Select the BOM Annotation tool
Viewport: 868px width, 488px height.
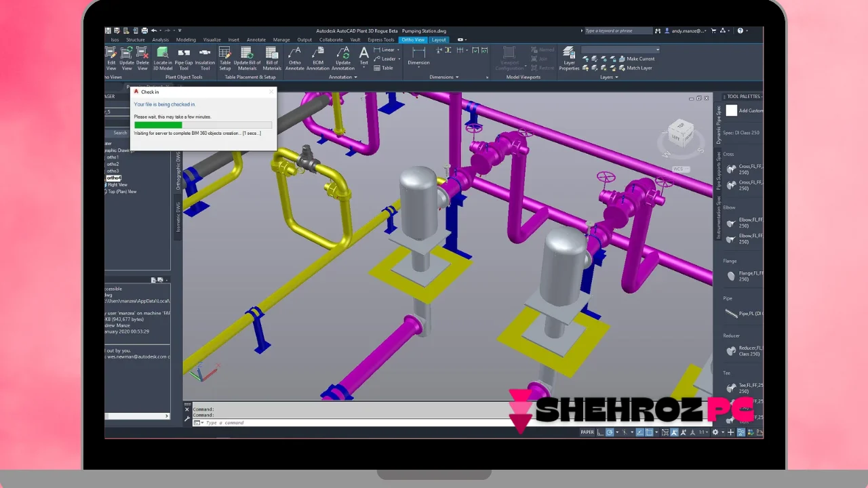click(317, 58)
